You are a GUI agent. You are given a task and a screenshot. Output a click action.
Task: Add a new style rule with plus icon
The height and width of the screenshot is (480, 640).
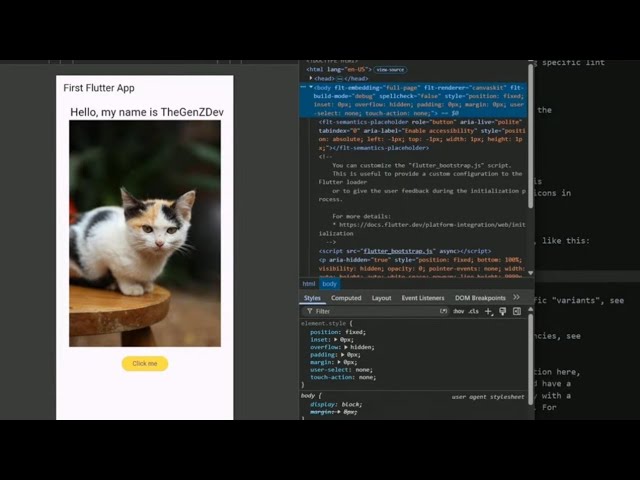[x=488, y=311]
